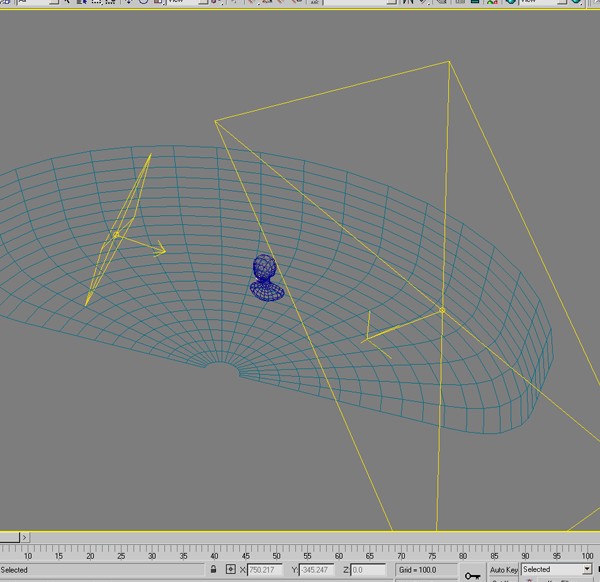
Task: Toggle Absolute/Offset transform type-in mode
Action: (230, 569)
